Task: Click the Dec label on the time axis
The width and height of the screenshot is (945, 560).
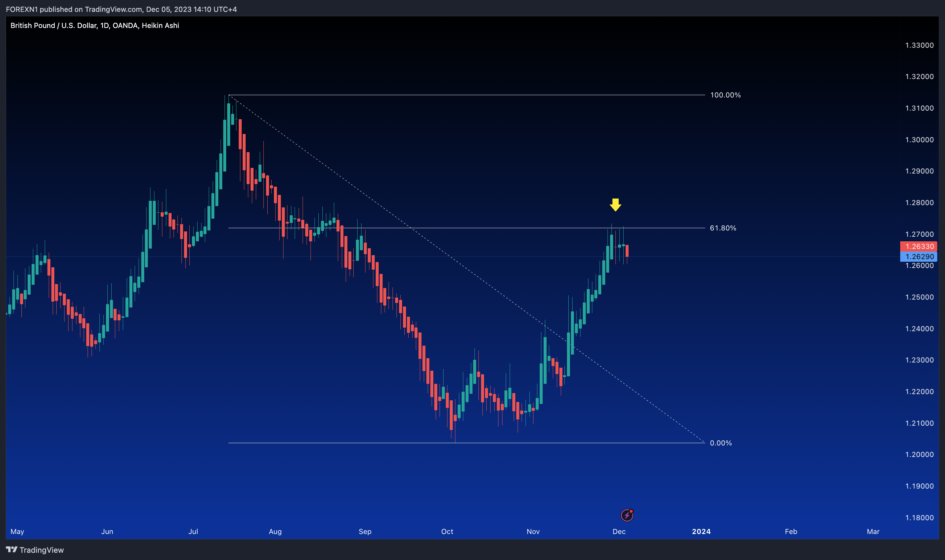Action: coord(619,532)
